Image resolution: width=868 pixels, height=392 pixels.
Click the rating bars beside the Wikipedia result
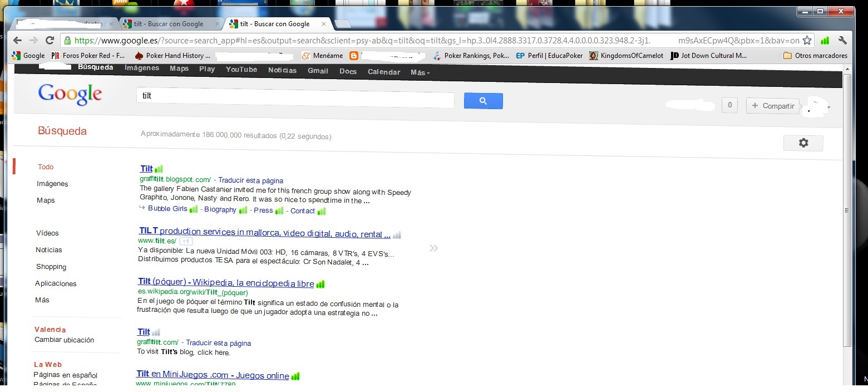pyautogui.click(x=320, y=284)
